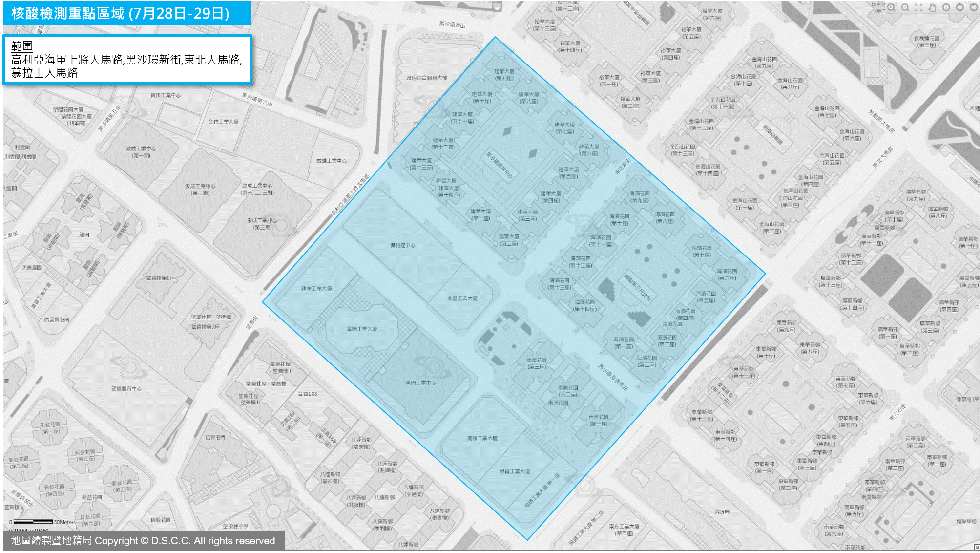Screen dimensions: 980x553
Task: Select the pan hand tool
Action: coord(932,7)
